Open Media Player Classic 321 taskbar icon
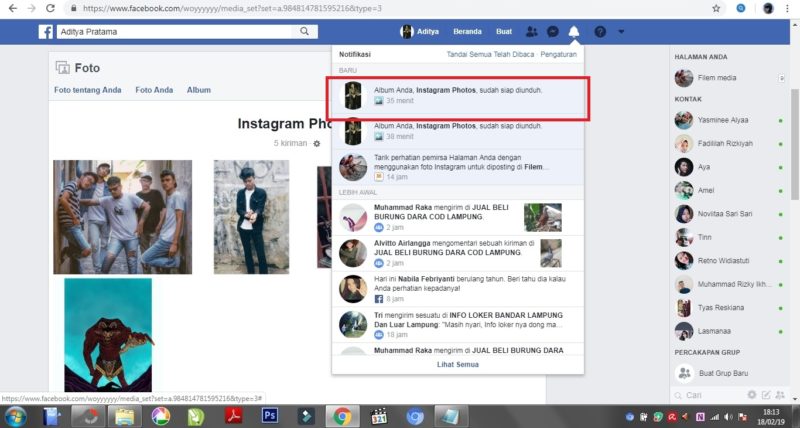Screen dimensions: 800x428 [x=379, y=416]
